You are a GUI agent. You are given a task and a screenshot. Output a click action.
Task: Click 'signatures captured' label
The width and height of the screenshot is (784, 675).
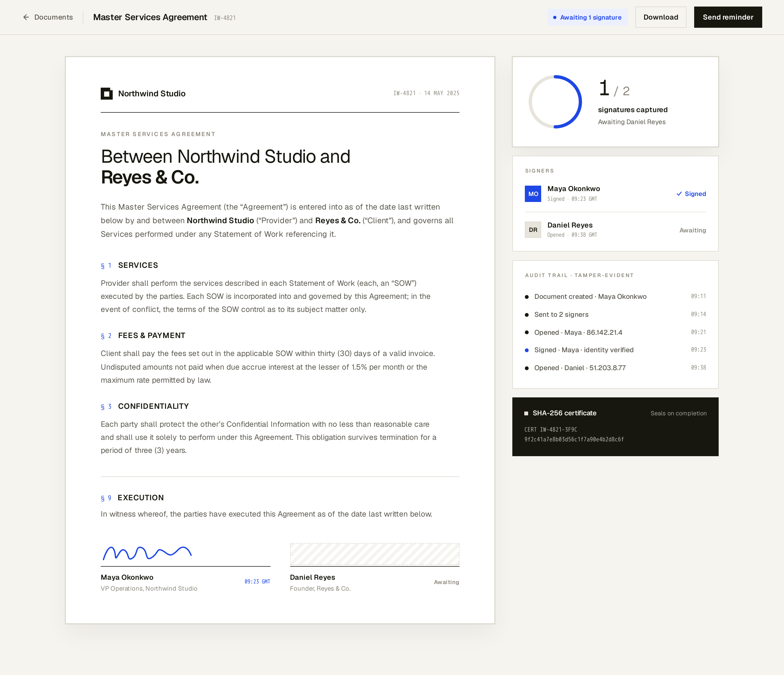point(633,110)
